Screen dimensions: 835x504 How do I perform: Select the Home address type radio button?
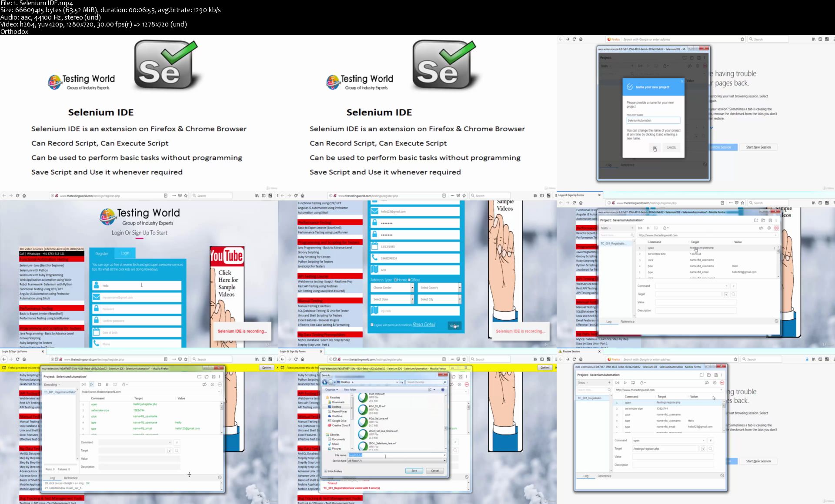coord(396,280)
